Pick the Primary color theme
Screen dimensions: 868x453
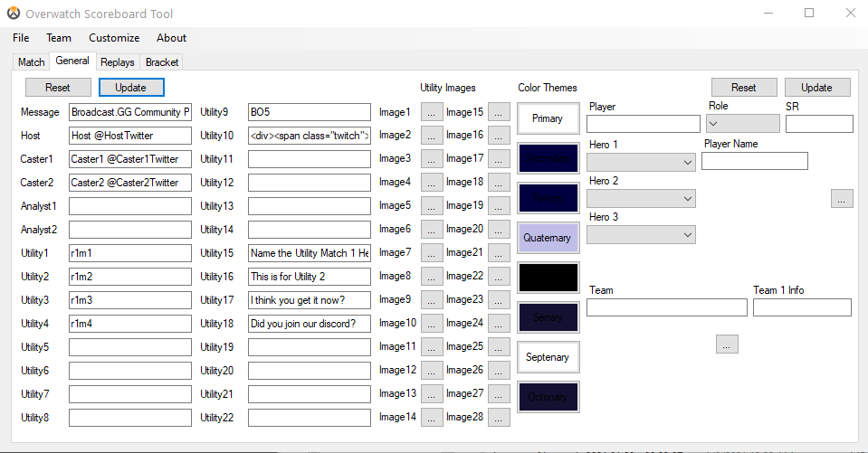click(548, 118)
